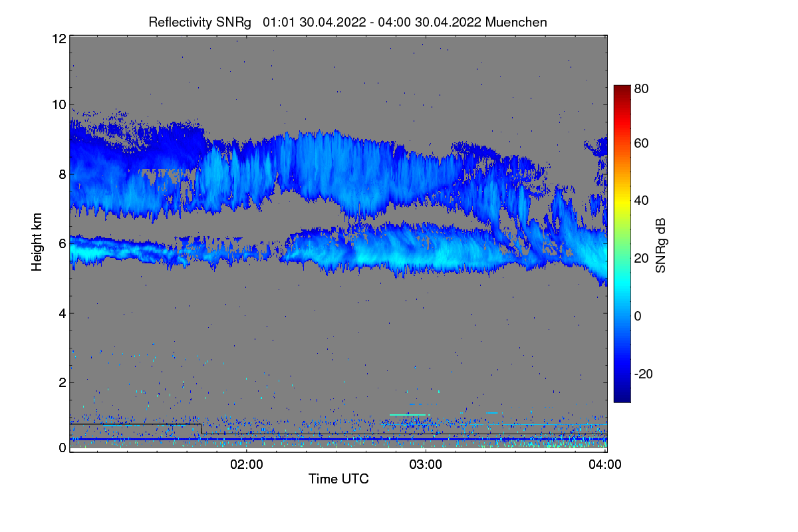Image resolution: width=798 pixels, height=532 pixels.
Task: Click the height axis label 4
Action: click(62, 313)
